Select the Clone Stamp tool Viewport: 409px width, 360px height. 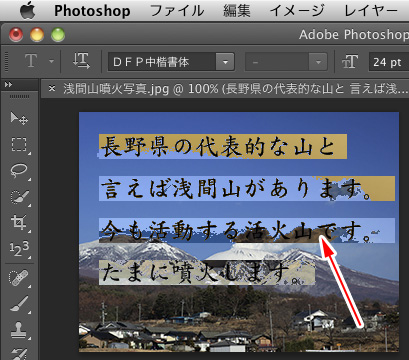[x=19, y=330]
